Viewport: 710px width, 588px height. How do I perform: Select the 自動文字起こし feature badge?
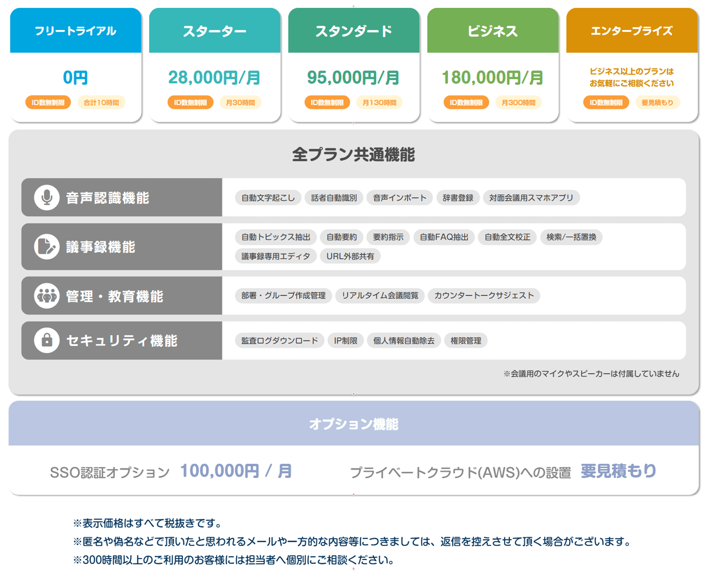point(268,198)
